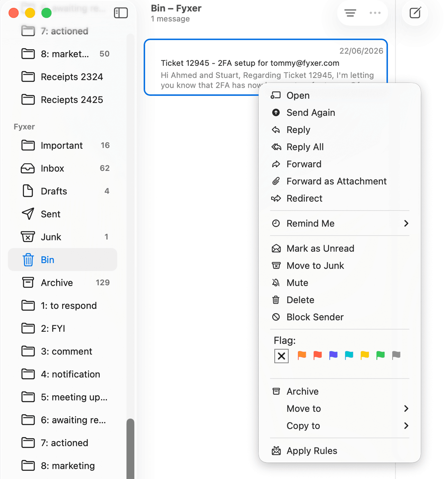Screen dimensions: 448x479
Task: Expand the Remind Me submenu
Action: tap(339, 223)
